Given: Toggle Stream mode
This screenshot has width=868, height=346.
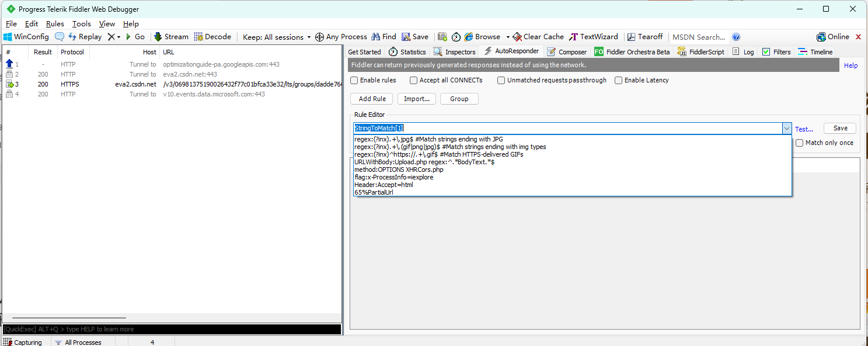Looking at the screenshot, I should point(171,37).
